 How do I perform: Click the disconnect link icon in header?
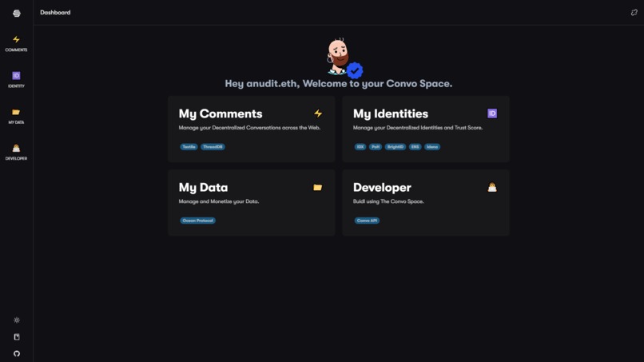pyautogui.click(x=634, y=12)
